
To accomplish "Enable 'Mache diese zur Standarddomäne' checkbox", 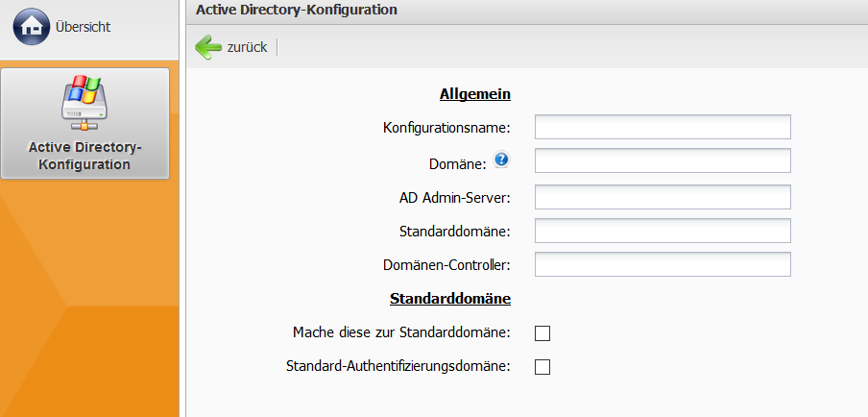I will (x=542, y=333).
